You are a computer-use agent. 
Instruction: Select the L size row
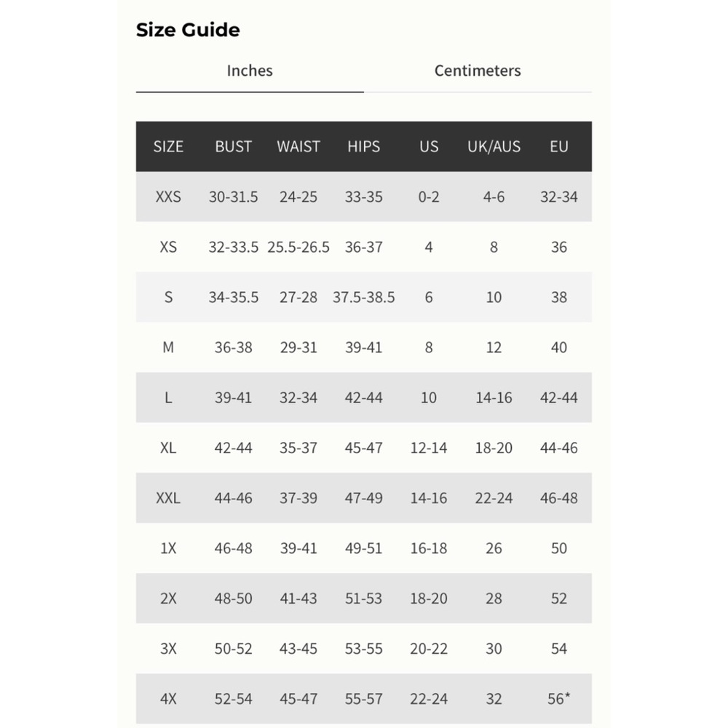click(x=168, y=397)
